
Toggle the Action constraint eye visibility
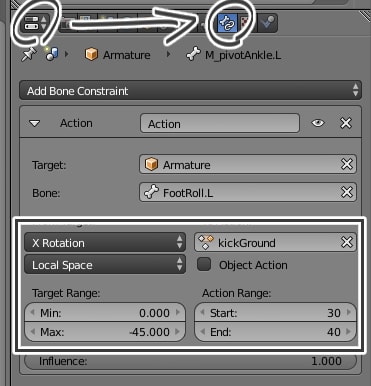pyautogui.click(x=318, y=123)
